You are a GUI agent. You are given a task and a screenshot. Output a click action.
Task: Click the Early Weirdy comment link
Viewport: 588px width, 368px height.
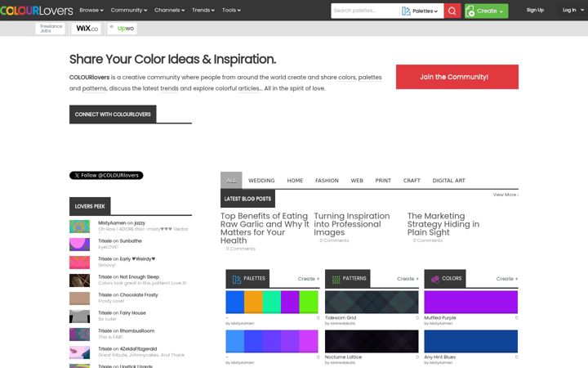pos(137,258)
